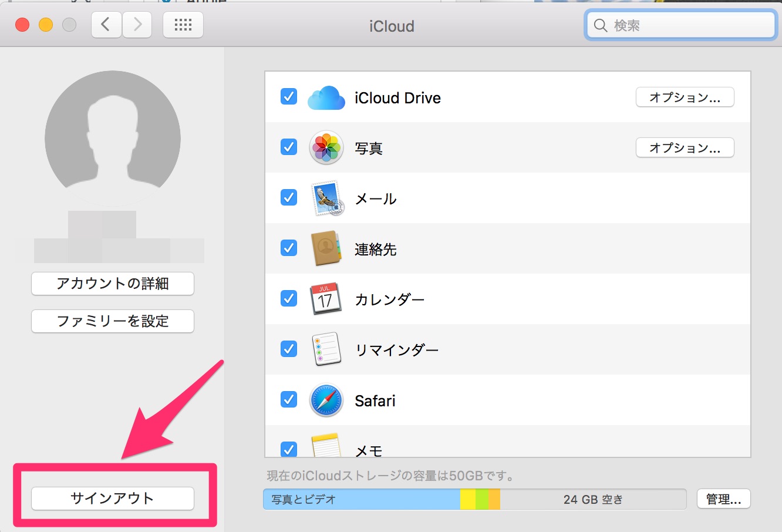Click the メール label text
The height and width of the screenshot is (532, 782).
[x=376, y=199]
